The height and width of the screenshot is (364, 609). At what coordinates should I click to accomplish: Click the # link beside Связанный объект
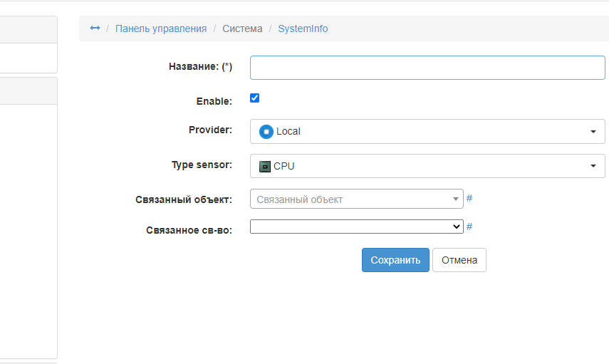click(x=469, y=199)
